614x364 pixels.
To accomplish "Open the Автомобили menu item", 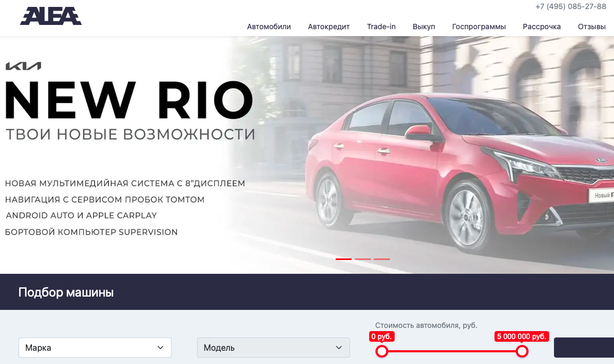I will (x=269, y=27).
